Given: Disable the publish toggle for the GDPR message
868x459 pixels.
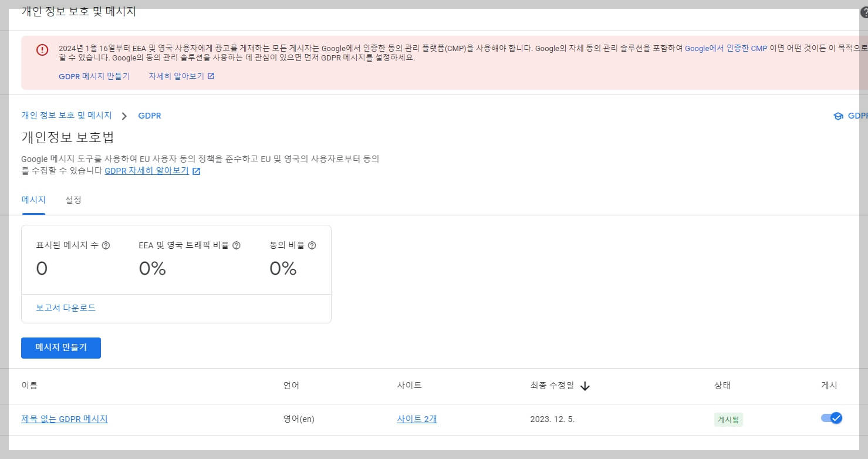Looking at the screenshot, I should click(832, 419).
